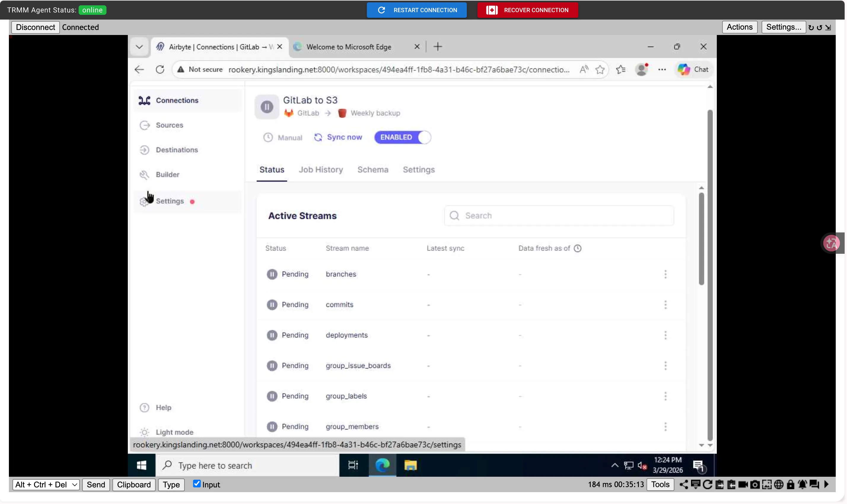Click the remote session lock icon
The image size is (847, 504).
[x=790, y=484]
